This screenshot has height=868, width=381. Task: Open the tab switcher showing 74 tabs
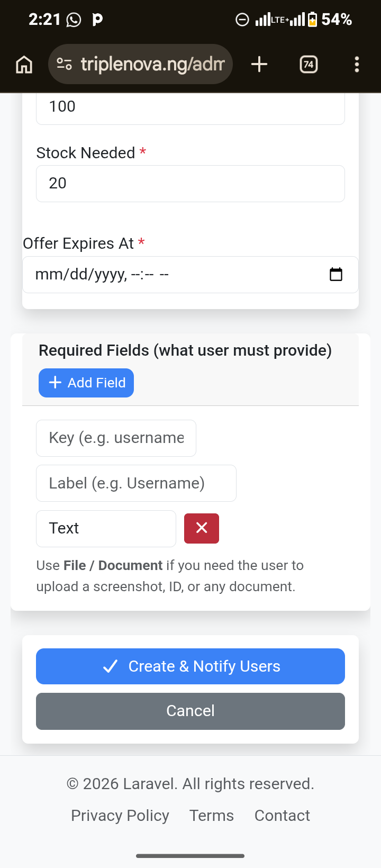pos(309,65)
